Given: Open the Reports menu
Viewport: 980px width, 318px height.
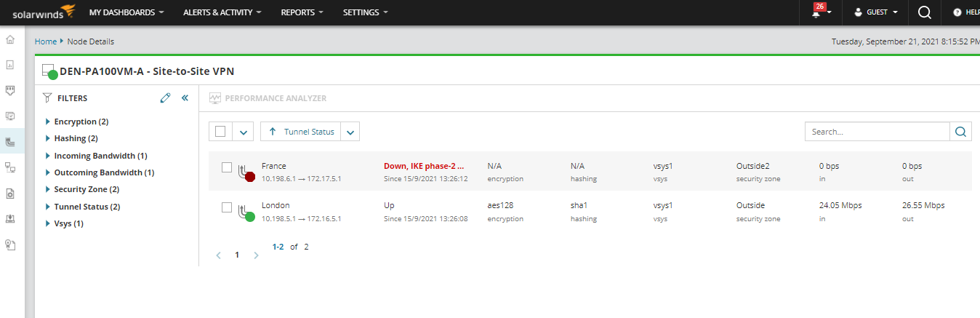Looking at the screenshot, I should coord(302,12).
